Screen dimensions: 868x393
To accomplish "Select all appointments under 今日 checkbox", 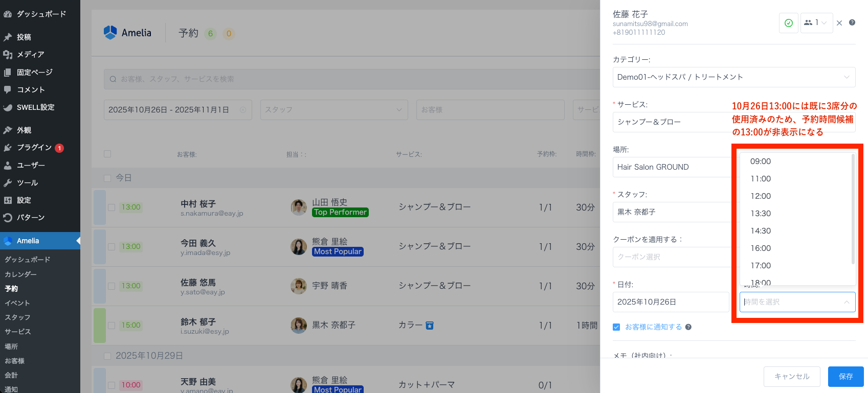I will point(107,178).
